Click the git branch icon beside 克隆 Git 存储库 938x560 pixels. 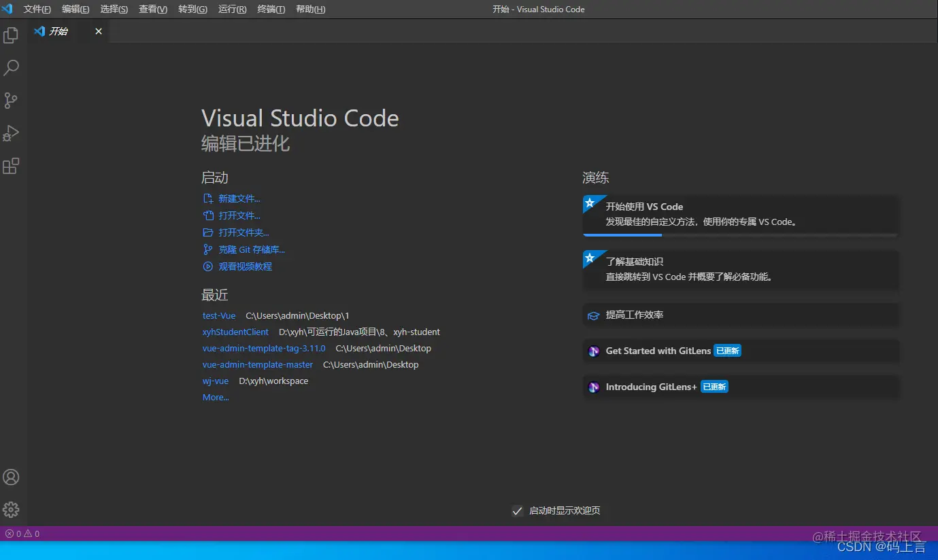(x=208, y=249)
